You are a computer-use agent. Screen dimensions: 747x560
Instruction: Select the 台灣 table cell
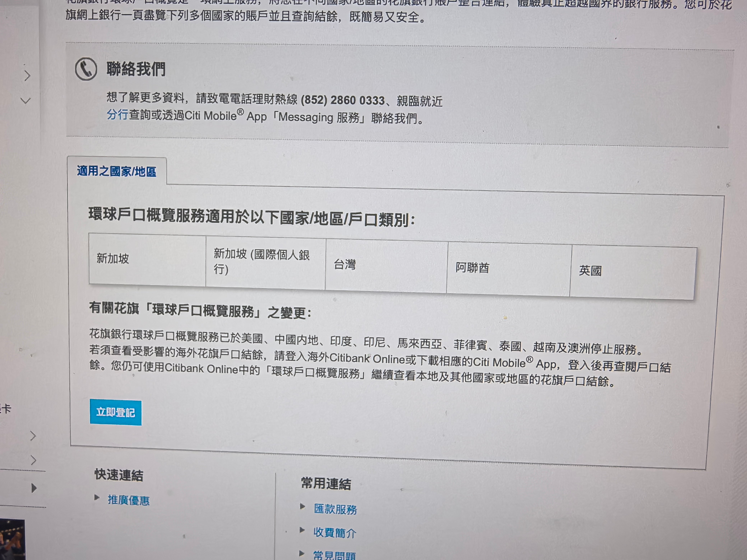pos(386,266)
